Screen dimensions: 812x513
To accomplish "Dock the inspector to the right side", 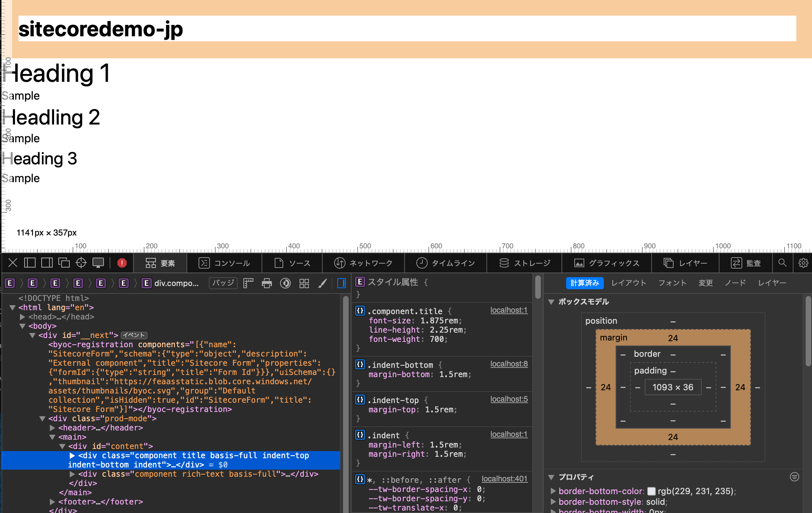I will point(47,263).
